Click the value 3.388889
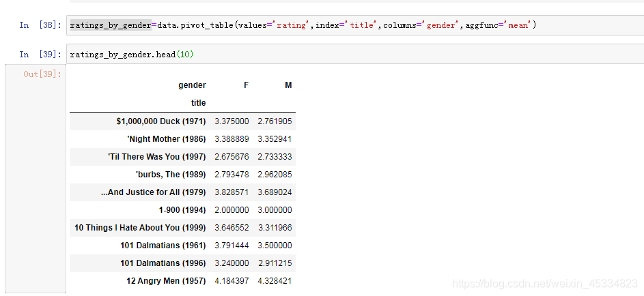644x296 pixels. tap(232, 139)
